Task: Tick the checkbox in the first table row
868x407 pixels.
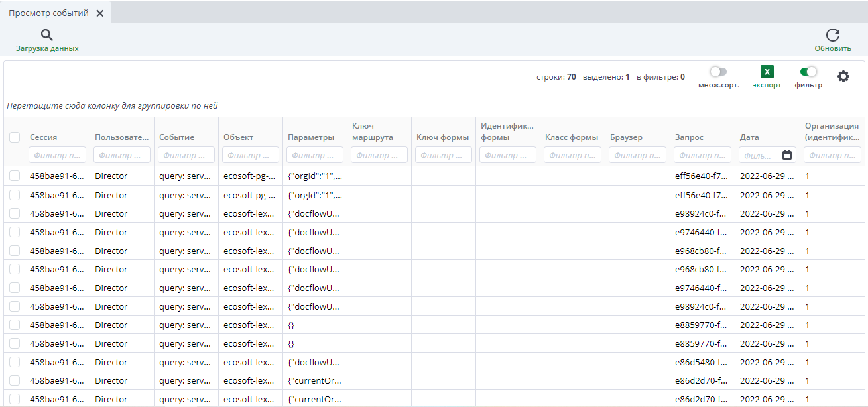Action: (x=15, y=176)
